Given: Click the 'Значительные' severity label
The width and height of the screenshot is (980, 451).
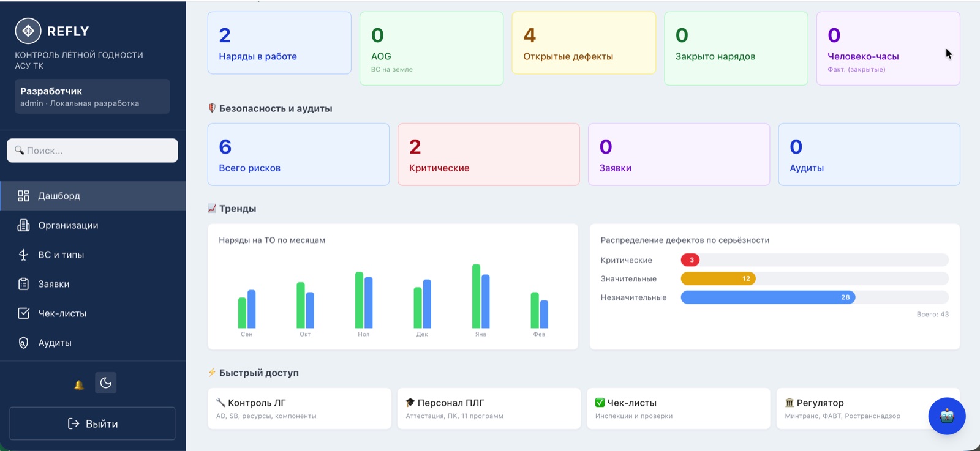Looking at the screenshot, I should click(x=628, y=279).
